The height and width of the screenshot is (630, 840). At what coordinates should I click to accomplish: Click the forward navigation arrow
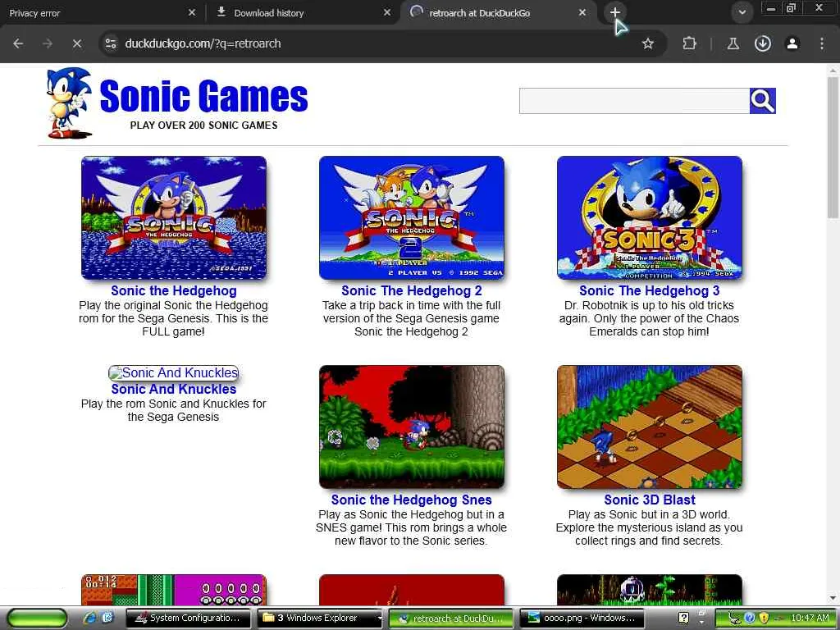tap(48, 43)
